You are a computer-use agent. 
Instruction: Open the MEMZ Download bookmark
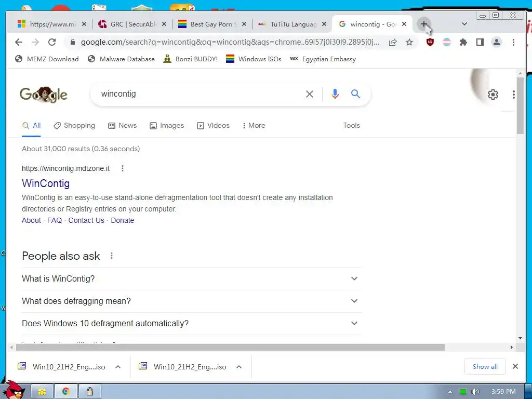tap(47, 59)
